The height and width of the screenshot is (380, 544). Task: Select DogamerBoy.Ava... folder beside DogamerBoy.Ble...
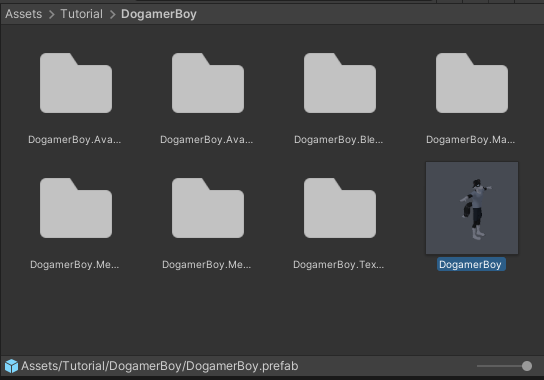[208, 83]
